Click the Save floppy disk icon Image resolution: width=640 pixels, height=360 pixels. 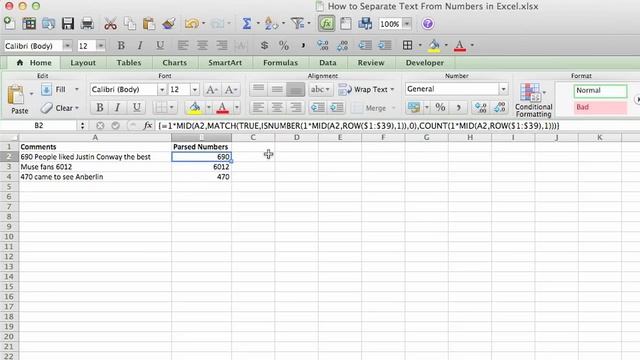coord(68,24)
